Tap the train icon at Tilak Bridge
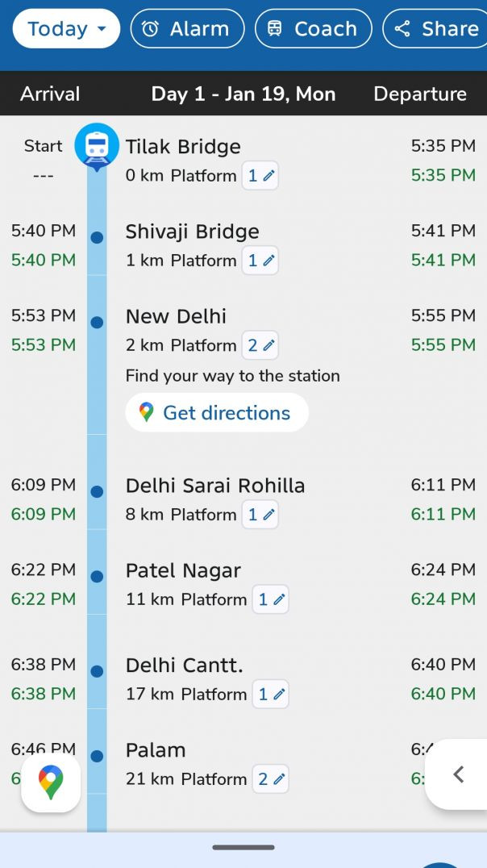The image size is (487, 868). click(97, 147)
